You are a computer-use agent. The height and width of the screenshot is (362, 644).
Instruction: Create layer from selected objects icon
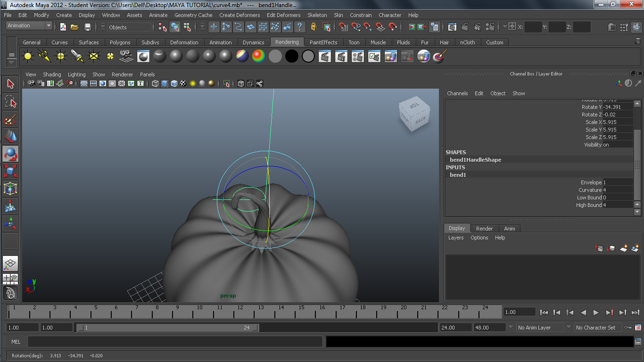tap(635, 248)
